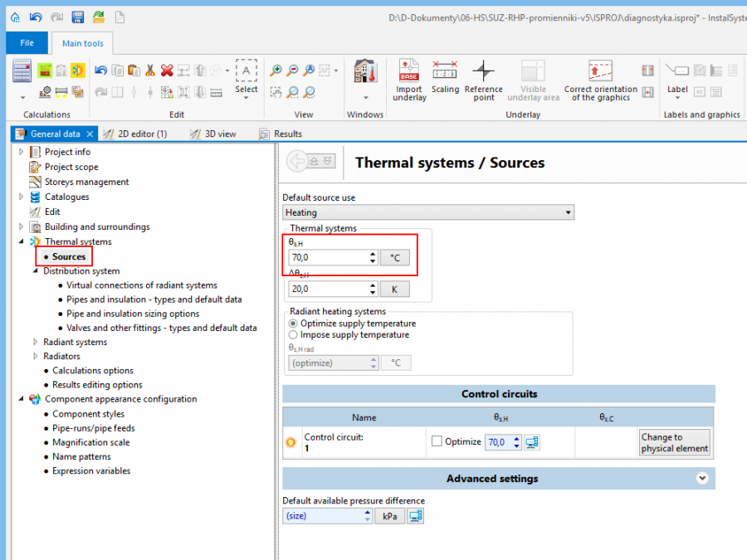Click the kPa unit button

[x=388, y=516]
